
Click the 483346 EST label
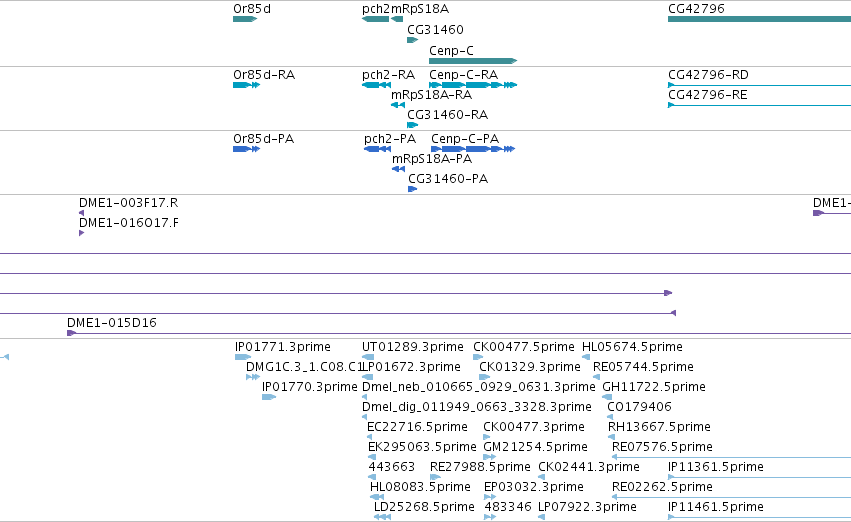[x=508, y=507]
